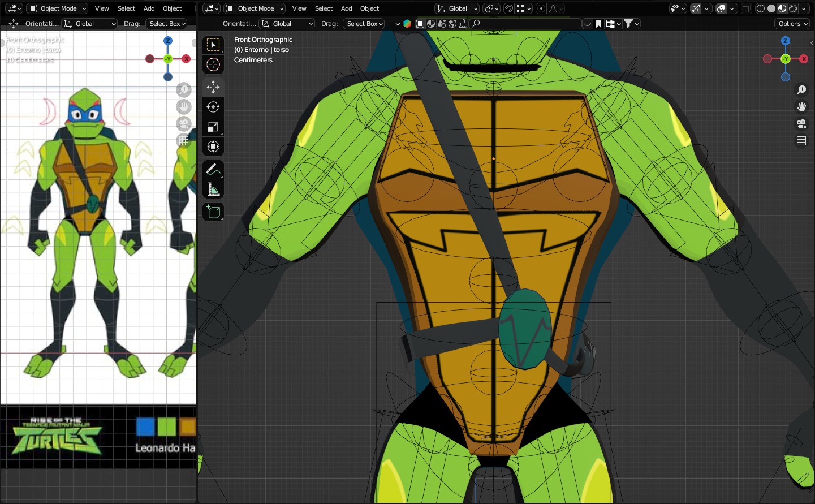Activate the Annotate pencil tool
Viewport: 815px width, 504px height.
point(213,169)
